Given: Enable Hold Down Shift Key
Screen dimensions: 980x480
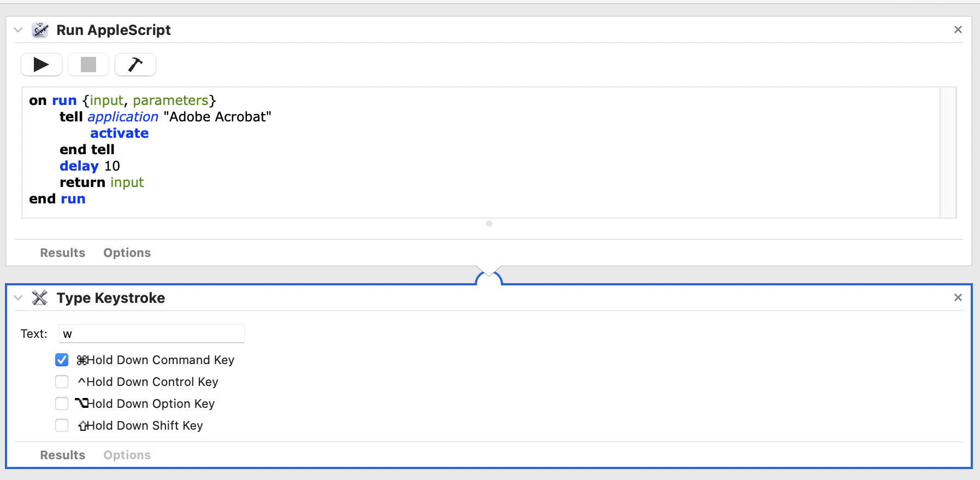Looking at the screenshot, I should [x=62, y=425].
